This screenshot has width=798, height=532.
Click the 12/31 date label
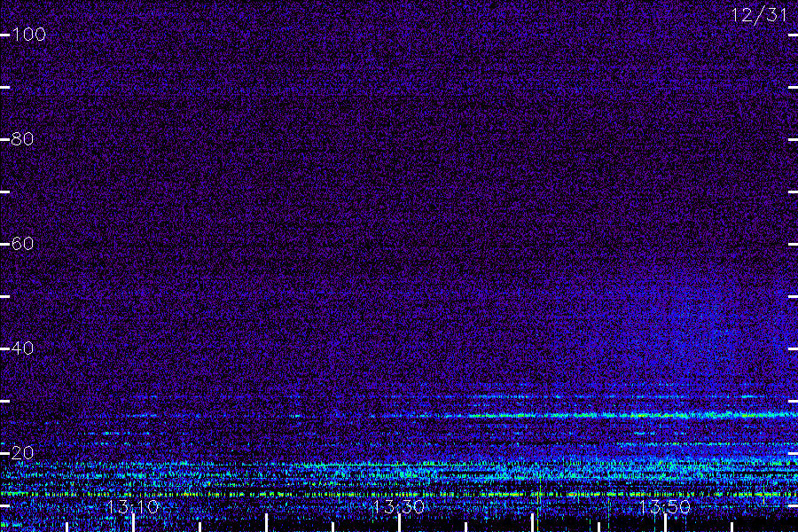759,15
